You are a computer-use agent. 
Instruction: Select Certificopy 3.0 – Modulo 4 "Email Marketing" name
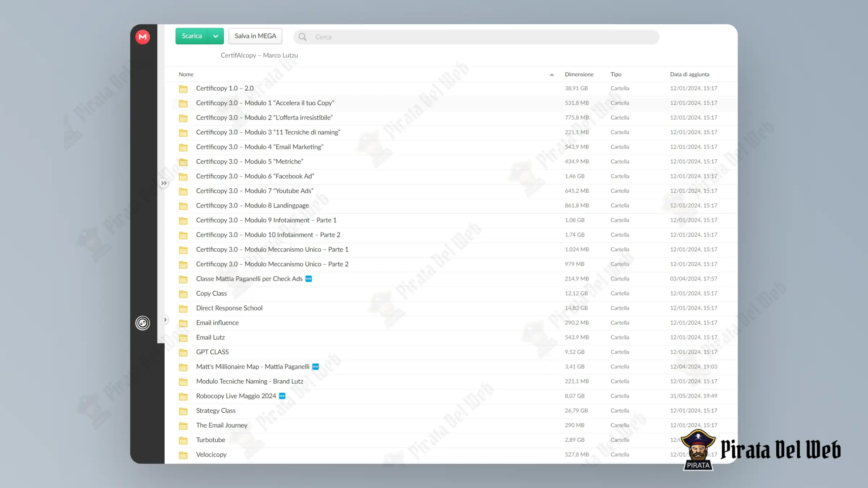260,147
